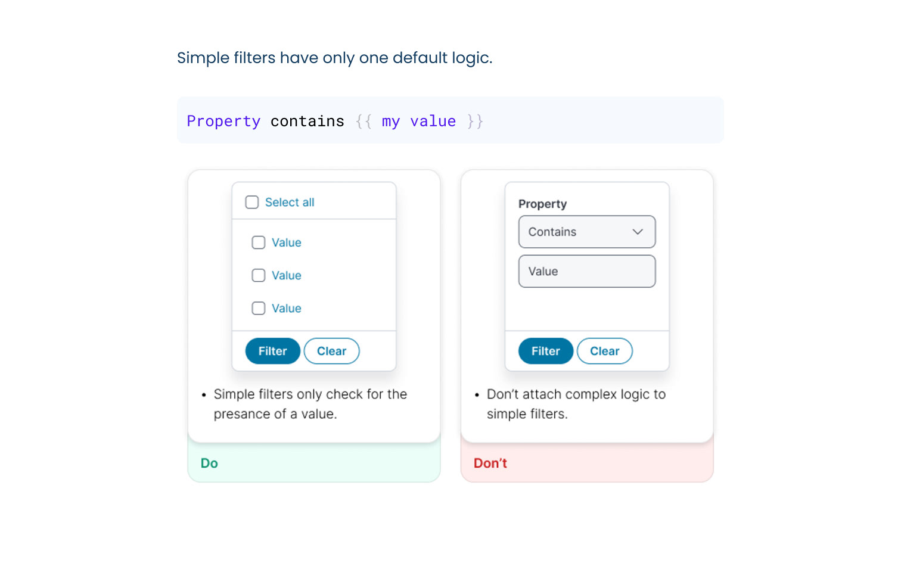Click the "Don't attach complex logic" bullet text
The width and height of the screenshot is (901, 588).
pos(576,394)
